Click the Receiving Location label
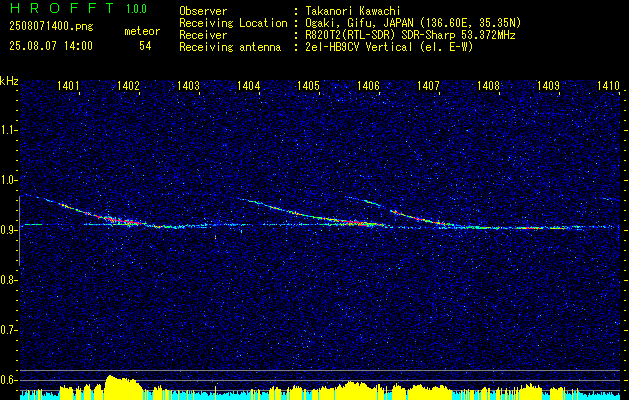This screenshot has height=400, width=629. tap(233, 23)
